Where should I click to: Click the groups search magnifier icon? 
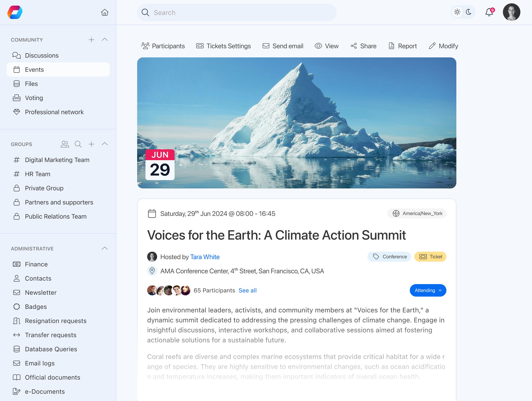click(78, 144)
